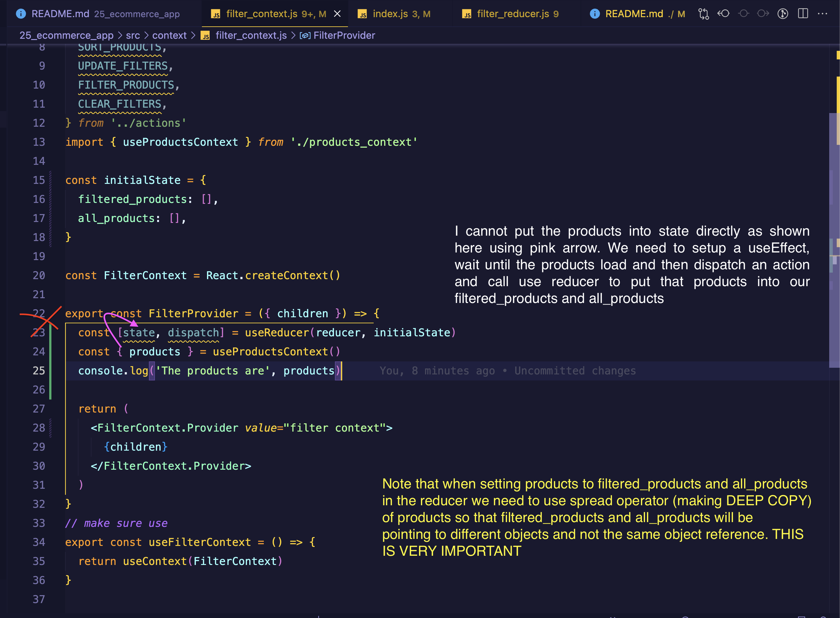Open the More Actions ellipsis menu

823,14
